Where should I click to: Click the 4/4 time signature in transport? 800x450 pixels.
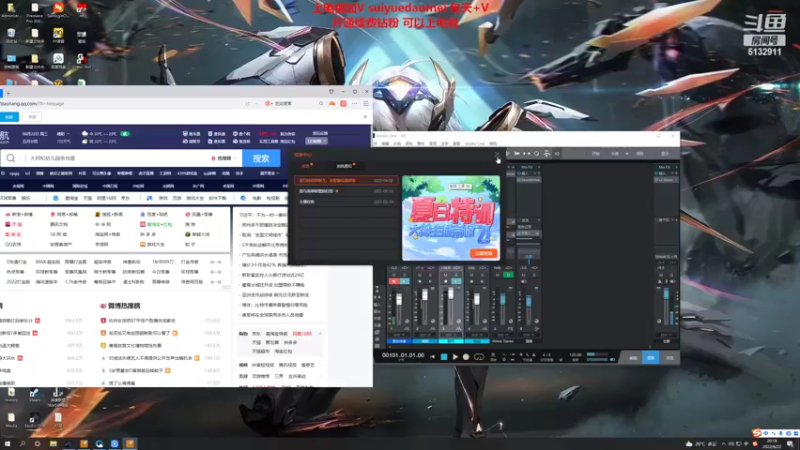tap(546, 355)
